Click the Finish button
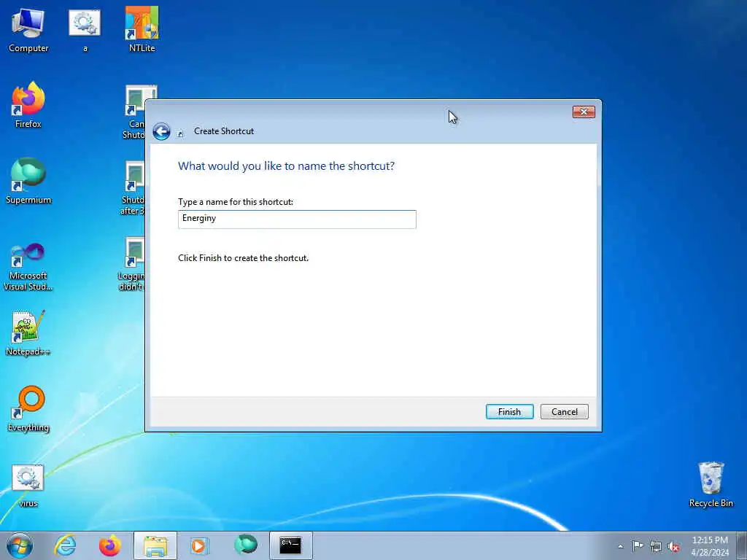The width and height of the screenshot is (747, 560). [509, 411]
